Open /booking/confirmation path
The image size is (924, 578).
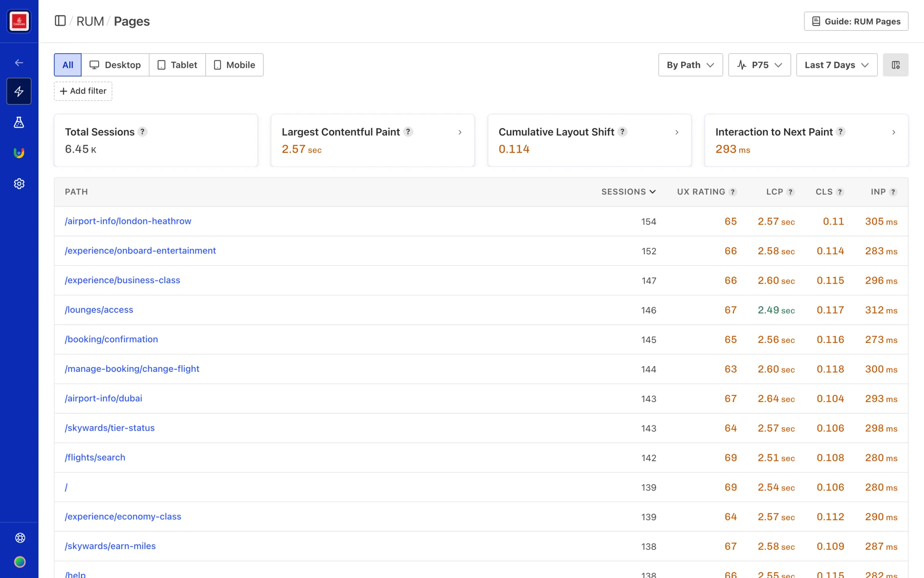point(111,339)
